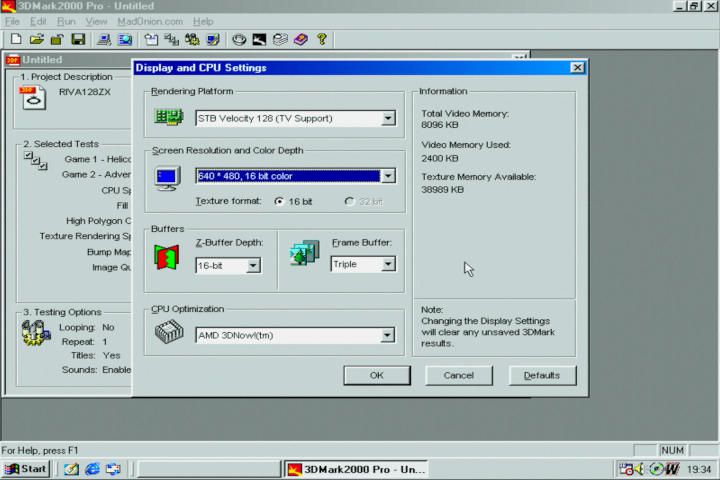Click the purple help book icon

coord(301,40)
